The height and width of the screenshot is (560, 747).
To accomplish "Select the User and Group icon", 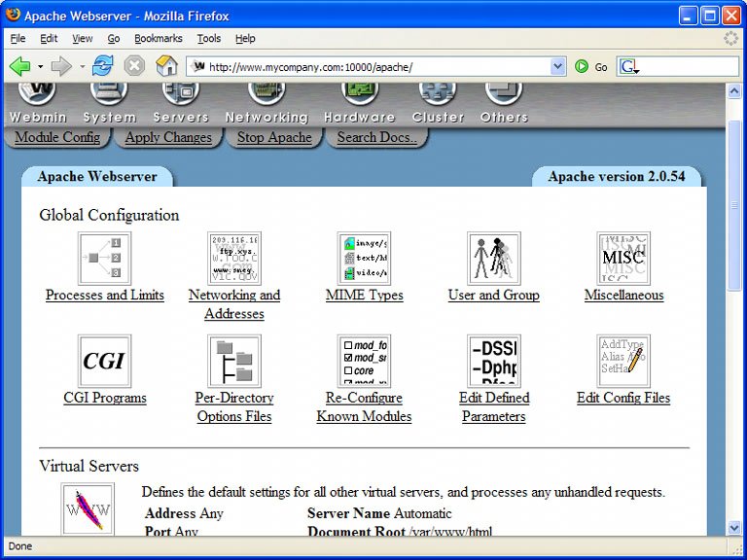I will point(493,259).
